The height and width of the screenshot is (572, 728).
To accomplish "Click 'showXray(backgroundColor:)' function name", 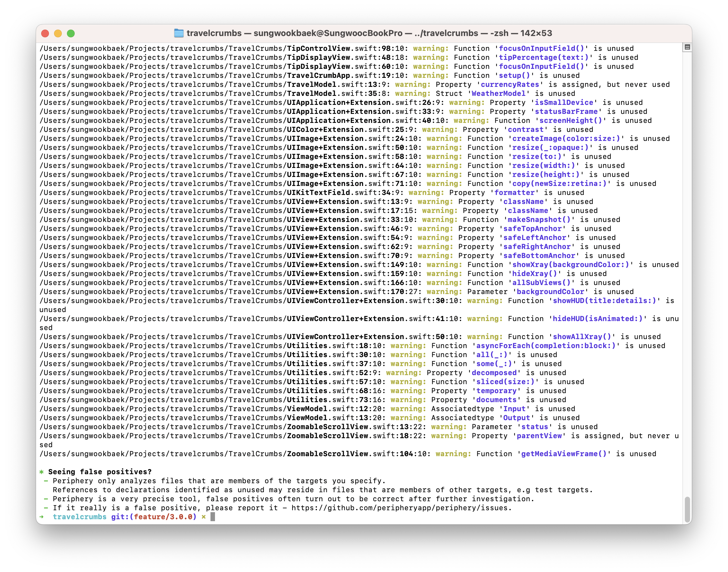I will pos(571,264).
